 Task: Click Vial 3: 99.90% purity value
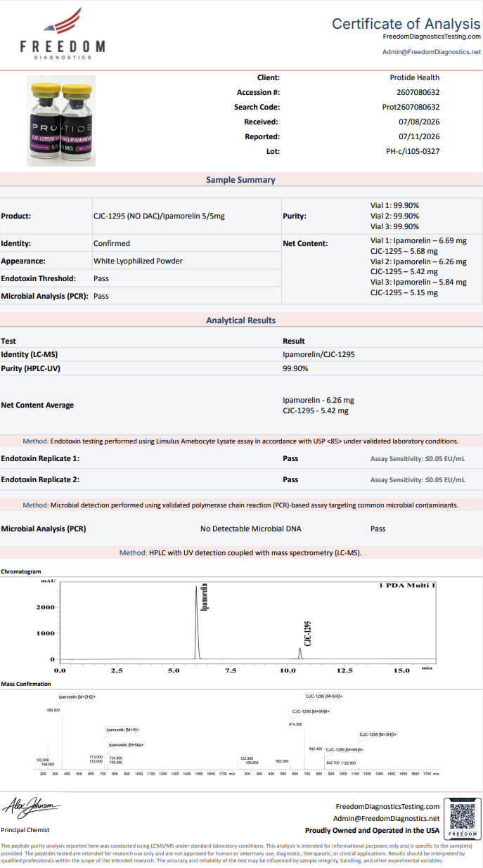(x=394, y=226)
